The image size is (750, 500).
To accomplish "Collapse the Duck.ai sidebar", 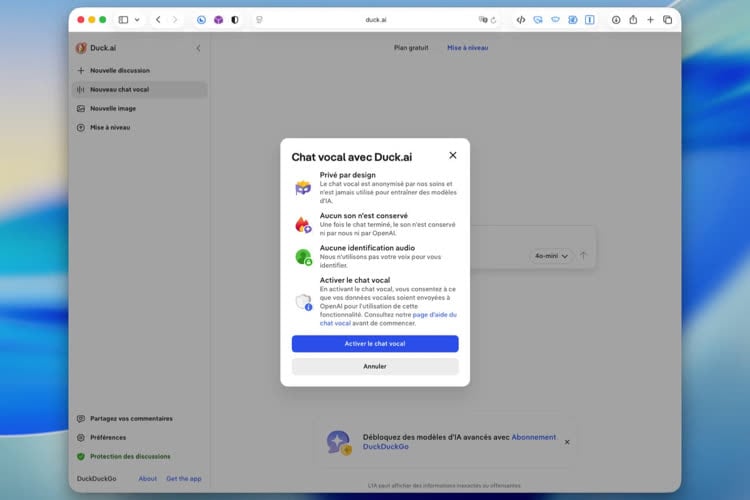I will (198, 48).
